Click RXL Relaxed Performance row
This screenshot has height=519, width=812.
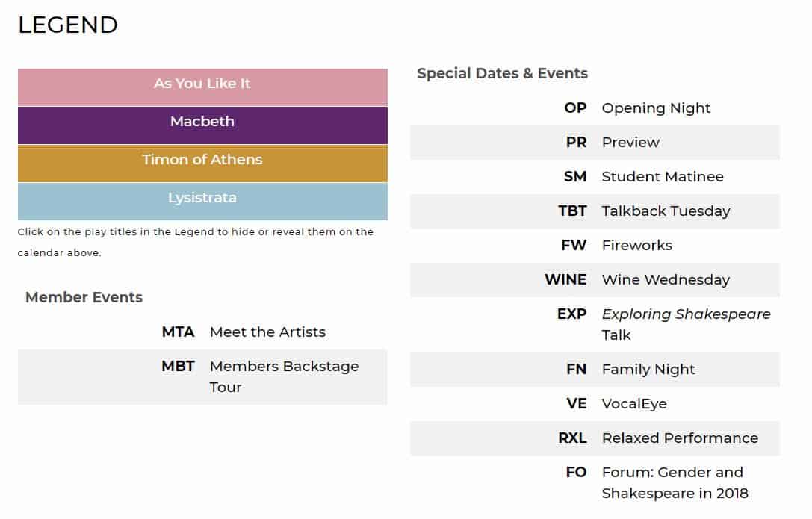pyautogui.click(x=595, y=438)
